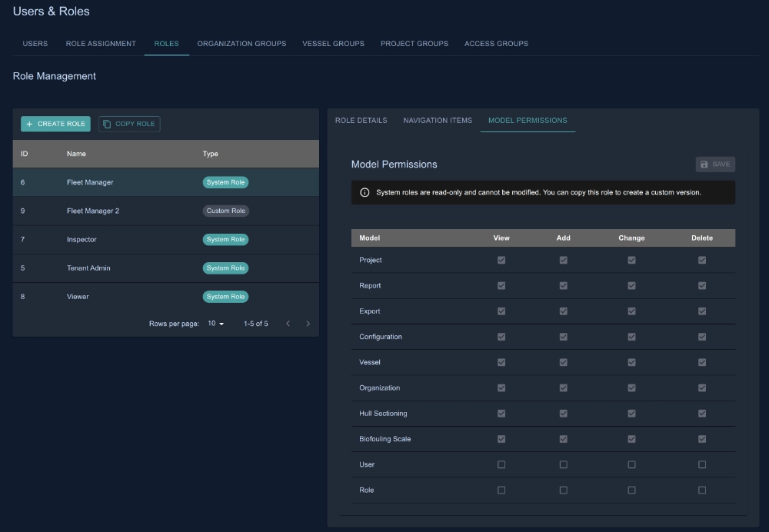
Task: Toggle the Add checkbox for Project model
Action: coord(563,260)
